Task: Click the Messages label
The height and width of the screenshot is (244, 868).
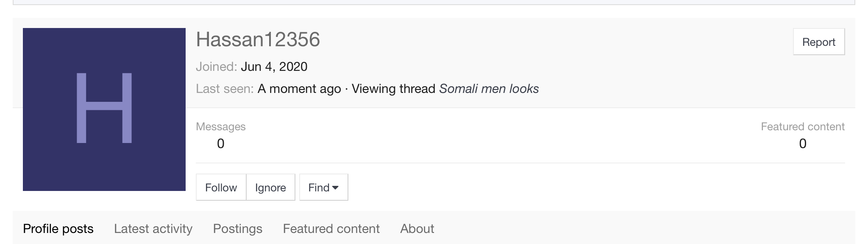Action: [221, 126]
